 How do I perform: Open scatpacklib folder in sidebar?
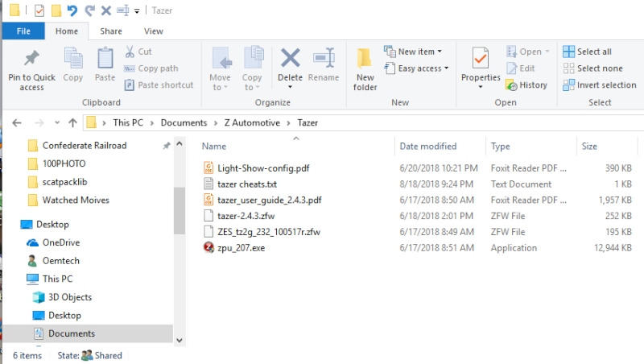(x=65, y=182)
